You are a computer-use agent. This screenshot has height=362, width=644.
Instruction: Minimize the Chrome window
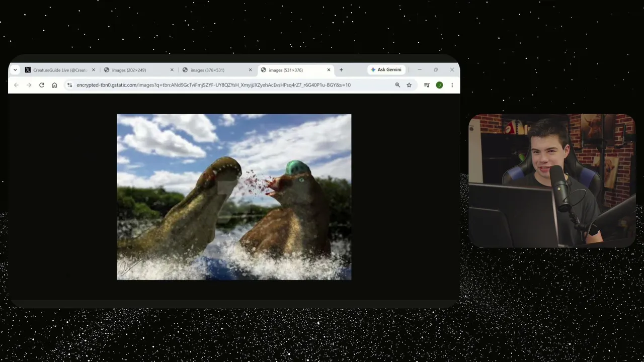pos(420,70)
